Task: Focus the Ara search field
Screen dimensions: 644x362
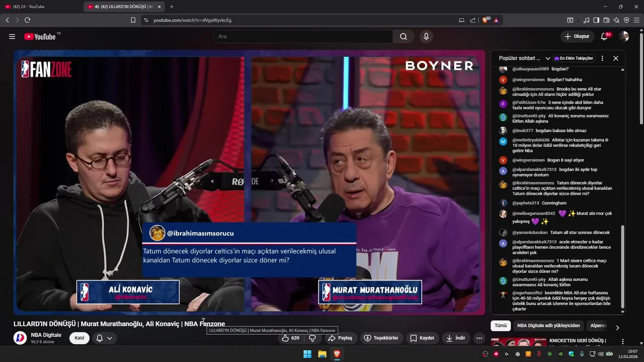Action: pos(303,36)
